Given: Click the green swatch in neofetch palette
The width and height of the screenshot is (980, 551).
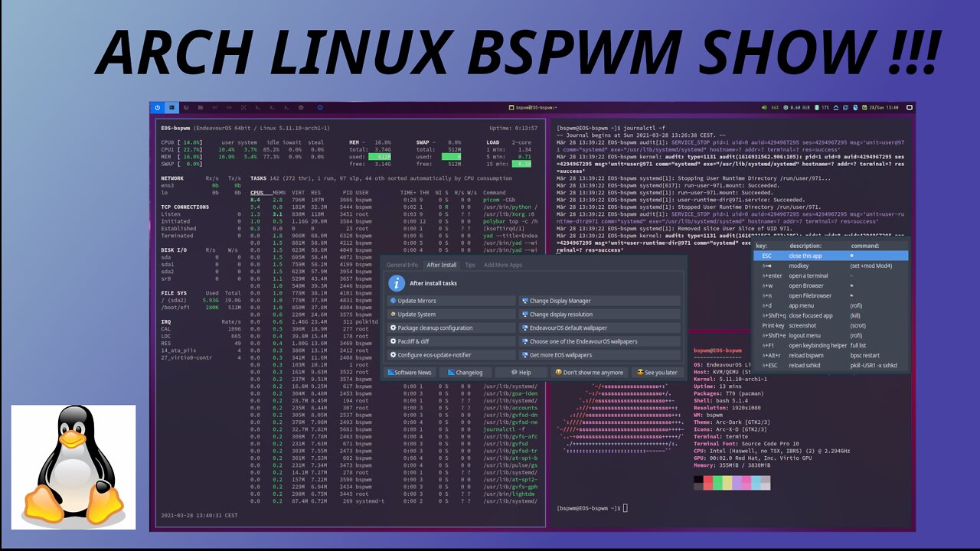Looking at the screenshot, I should coord(717,483).
